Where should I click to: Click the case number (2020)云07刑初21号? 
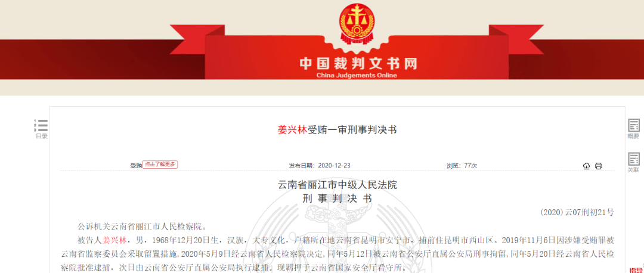(577, 212)
